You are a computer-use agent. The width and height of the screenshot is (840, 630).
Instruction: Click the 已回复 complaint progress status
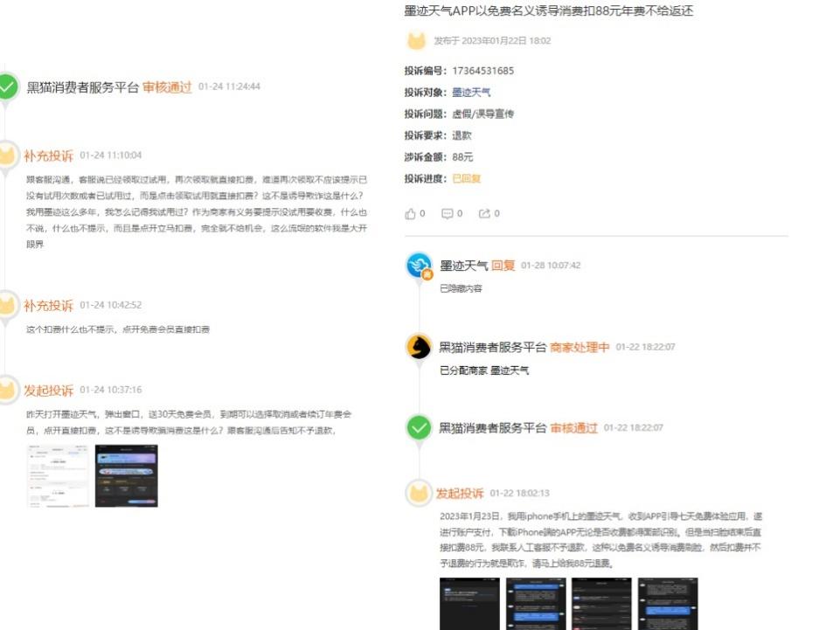(x=466, y=178)
